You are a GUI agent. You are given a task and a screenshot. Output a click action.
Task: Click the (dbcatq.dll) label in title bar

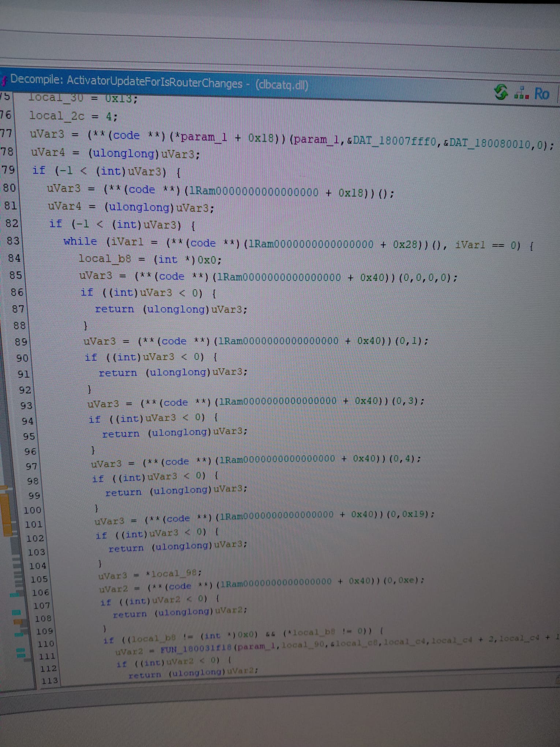282,85
